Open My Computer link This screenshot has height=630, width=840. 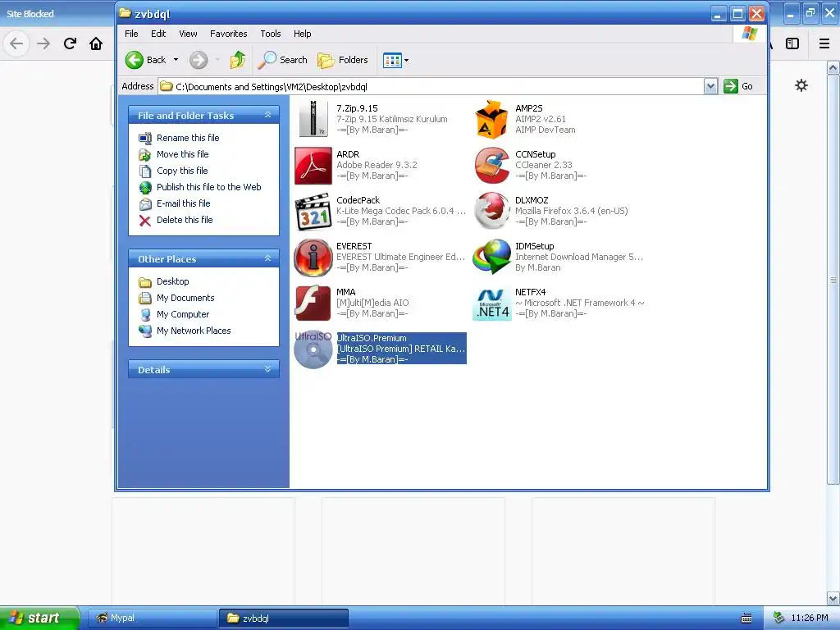point(183,314)
